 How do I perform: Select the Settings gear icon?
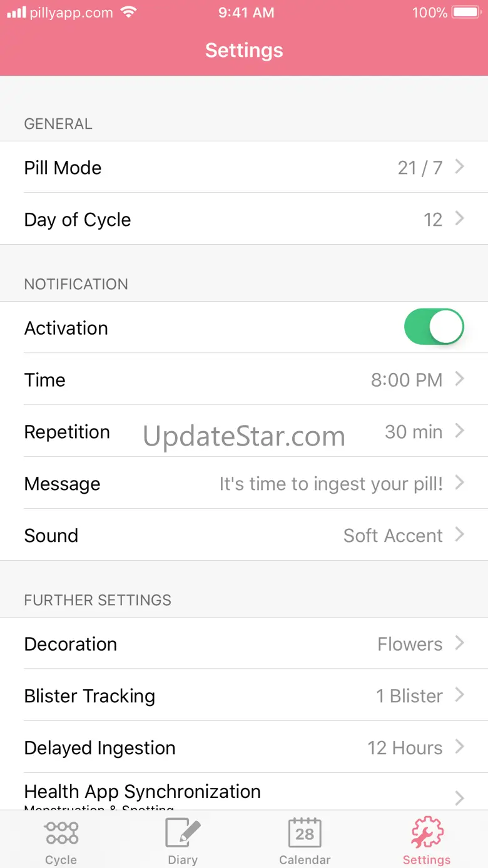427,832
